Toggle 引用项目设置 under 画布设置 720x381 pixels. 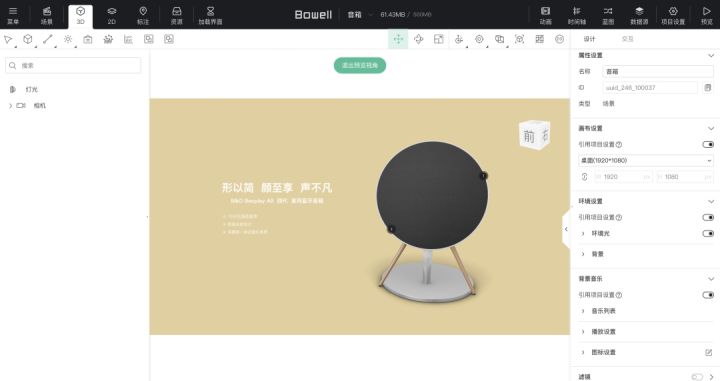click(x=708, y=145)
